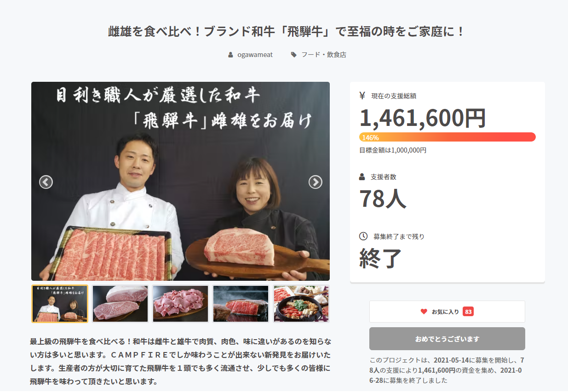The width and height of the screenshot is (568, 392).
Task: Click the 83 favorites count badge
Action: [468, 312]
